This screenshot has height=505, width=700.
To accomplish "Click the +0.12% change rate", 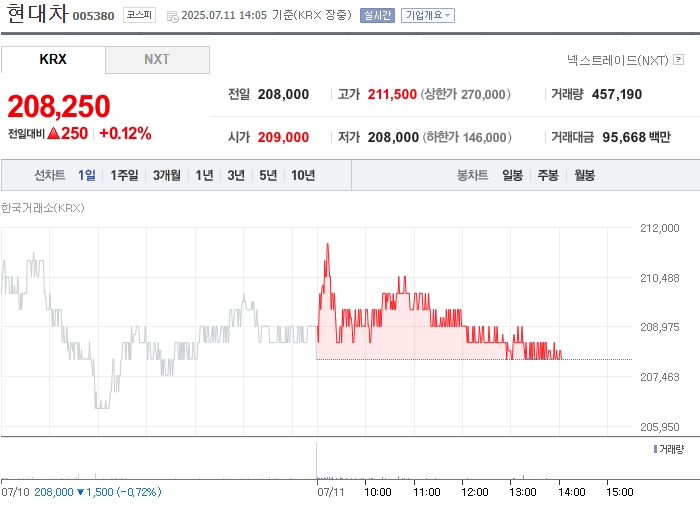I will (125, 133).
